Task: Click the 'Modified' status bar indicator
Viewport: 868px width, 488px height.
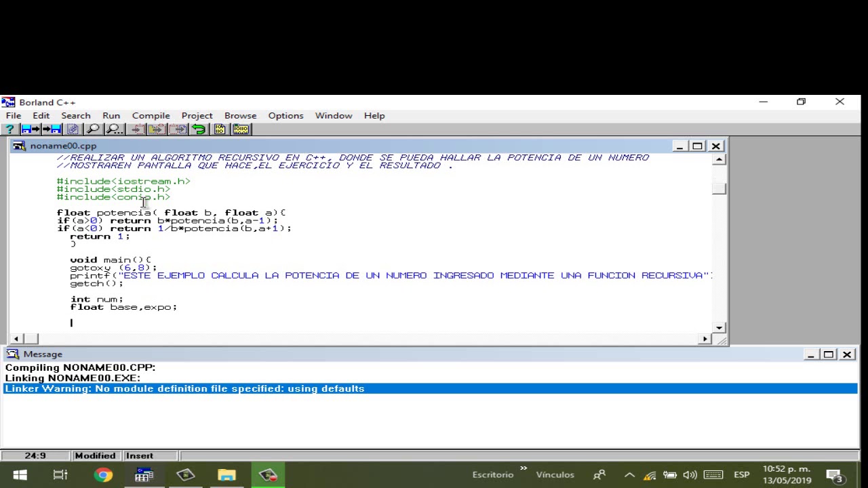Action: pos(95,455)
